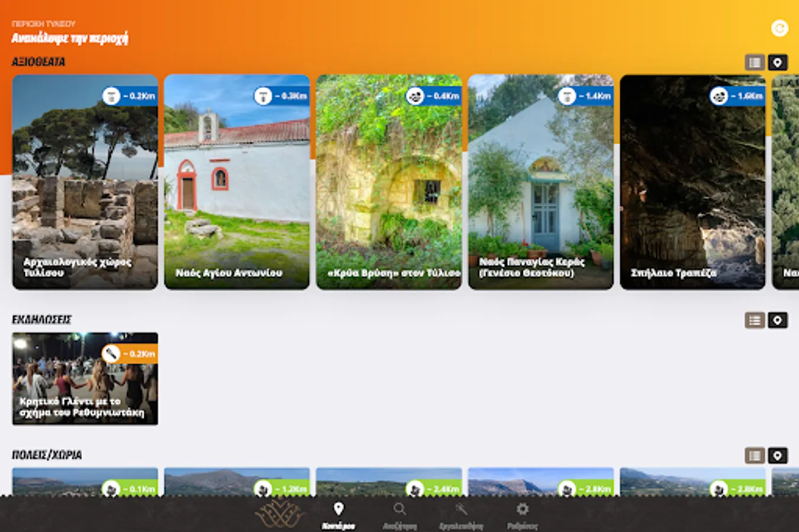The height and width of the screenshot is (532, 799).
Task: Tap the app logo in bottom bar
Action: (x=279, y=513)
